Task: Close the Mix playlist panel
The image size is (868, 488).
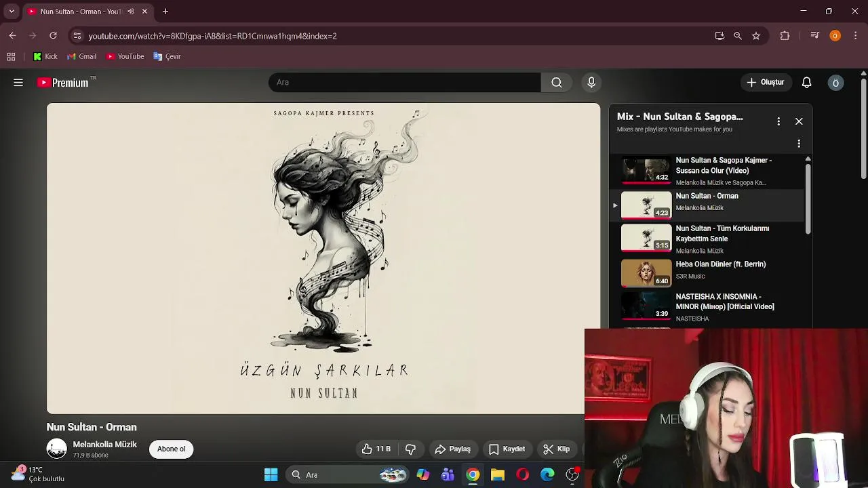Action: (799, 121)
